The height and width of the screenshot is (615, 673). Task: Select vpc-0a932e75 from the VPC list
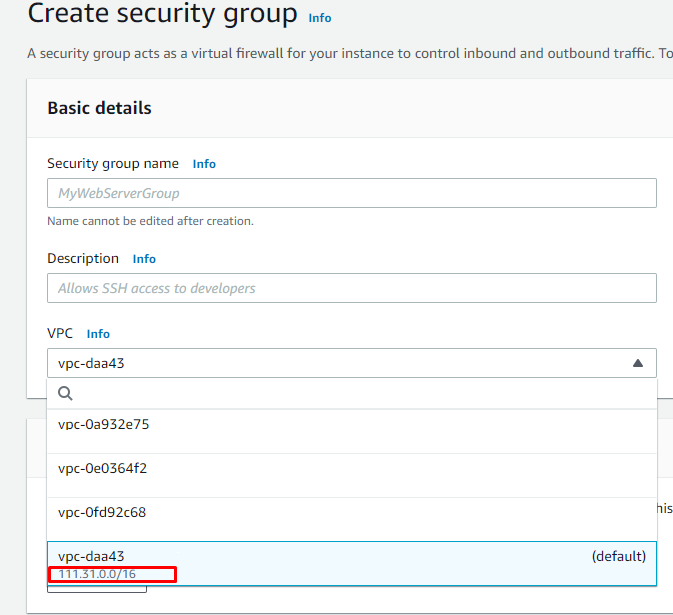point(352,431)
